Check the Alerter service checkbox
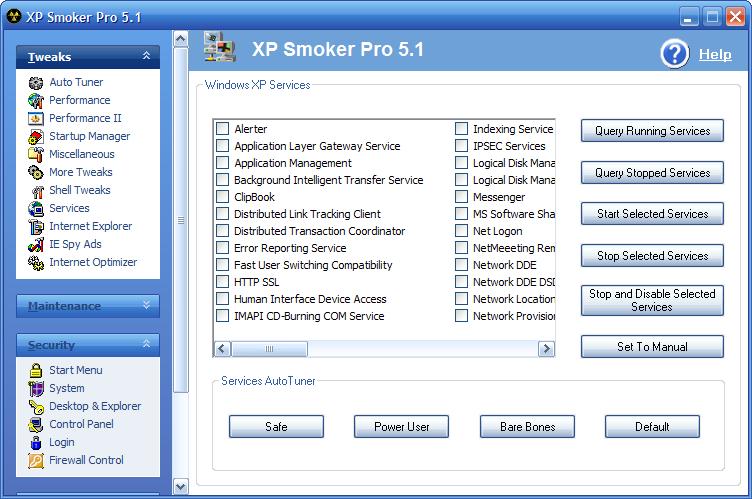The width and height of the screenshot is (752, 499). click(222, 129)
